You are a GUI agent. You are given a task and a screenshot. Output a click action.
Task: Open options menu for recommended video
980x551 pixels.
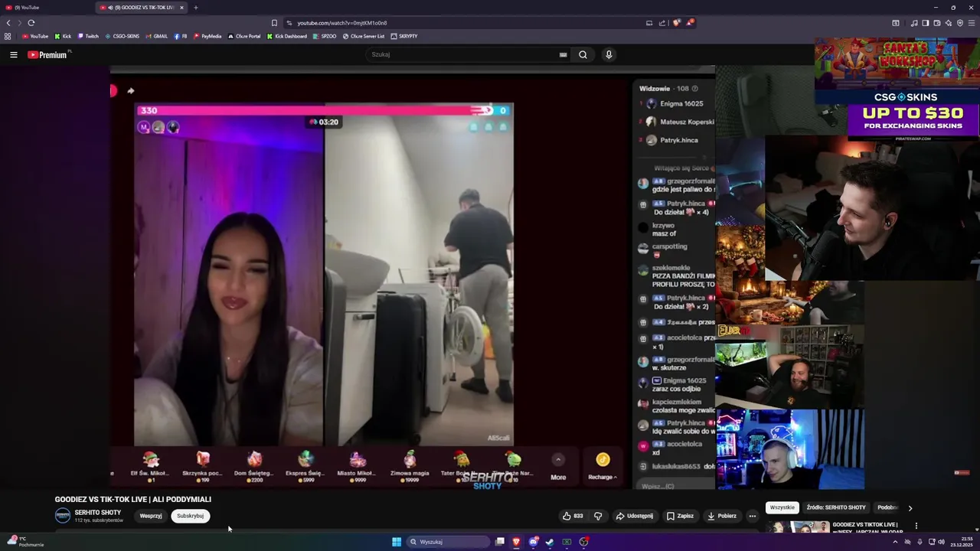(916, 526)
